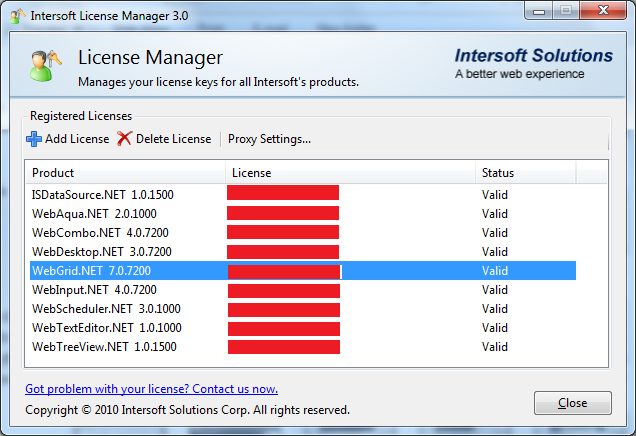
Task: Click the blue plus Add License icon
Action: 34,139
